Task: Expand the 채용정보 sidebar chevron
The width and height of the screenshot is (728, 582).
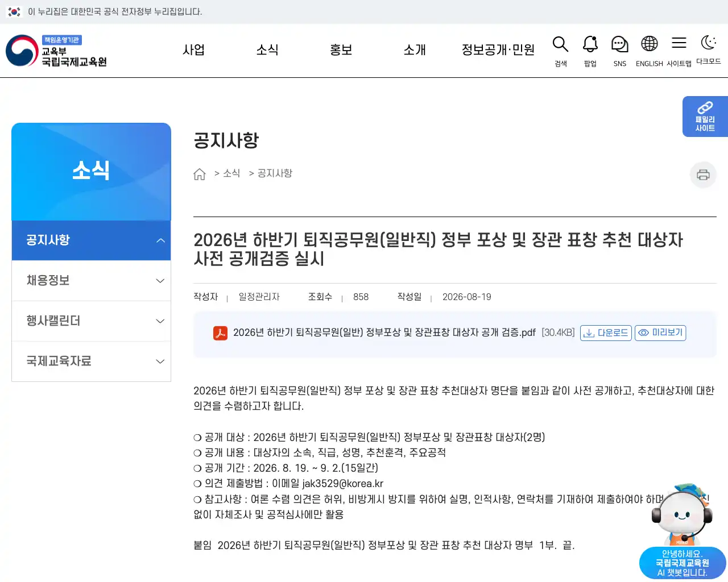Action: (x=160, y=281)
